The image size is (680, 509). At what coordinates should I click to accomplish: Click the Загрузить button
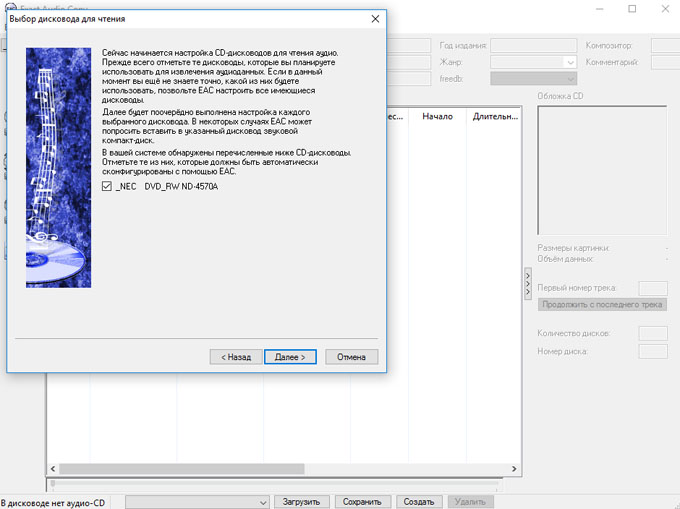301,501
